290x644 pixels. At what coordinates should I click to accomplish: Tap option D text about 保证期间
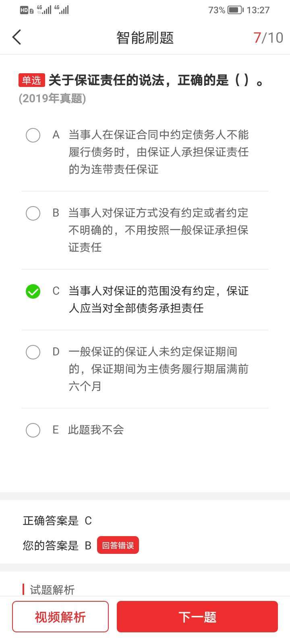[158, 369]
